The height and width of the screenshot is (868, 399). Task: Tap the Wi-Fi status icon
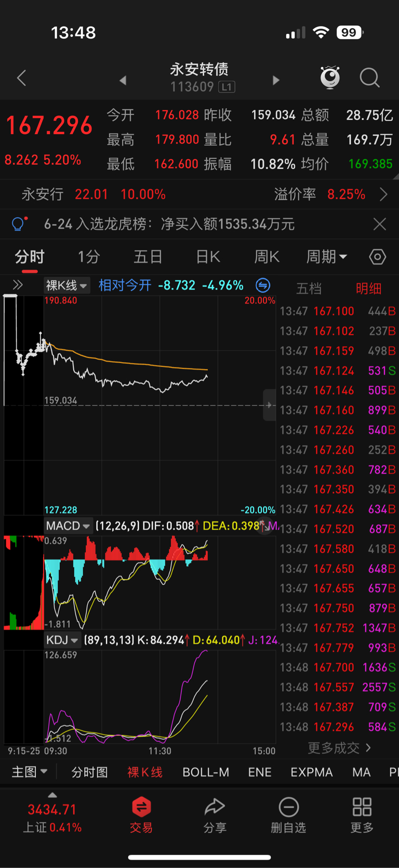321,33
